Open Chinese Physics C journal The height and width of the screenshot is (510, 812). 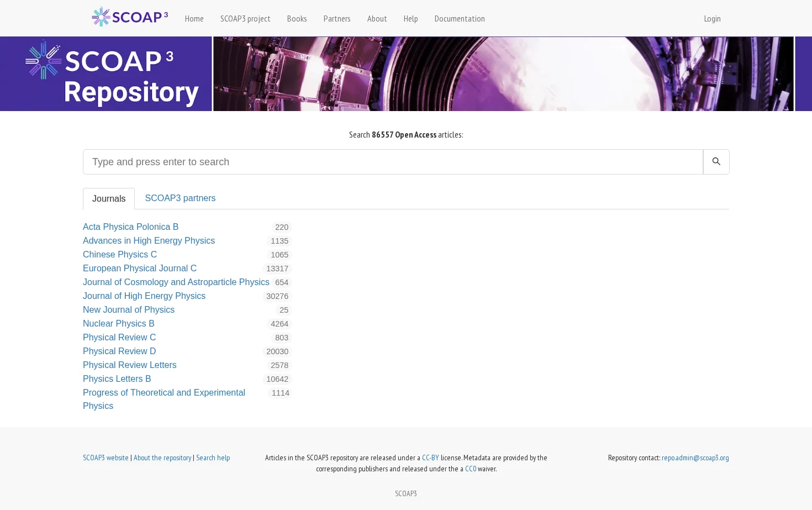[120, 254]
